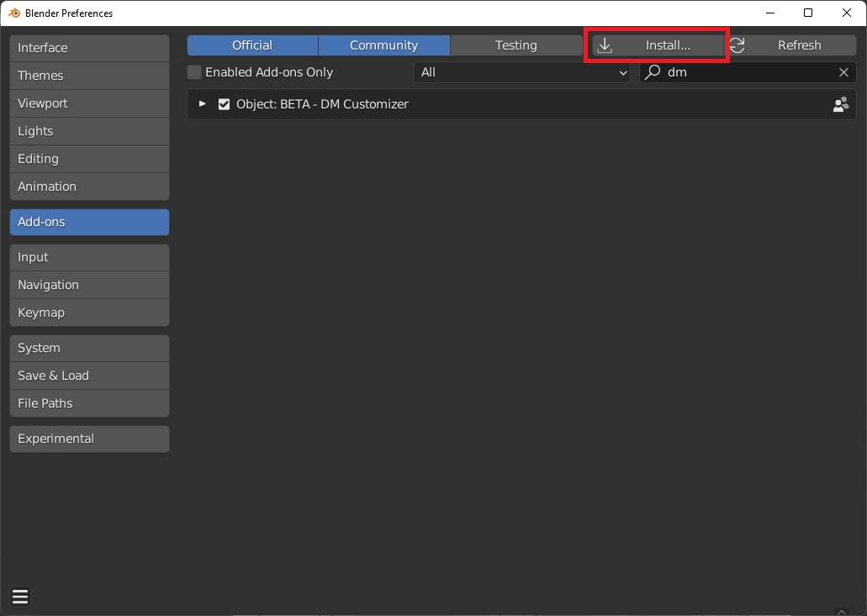The height and width of the screenshot is (616, 867).
Task: Toggle the Community add-ons filter
Action: [383, 45]
